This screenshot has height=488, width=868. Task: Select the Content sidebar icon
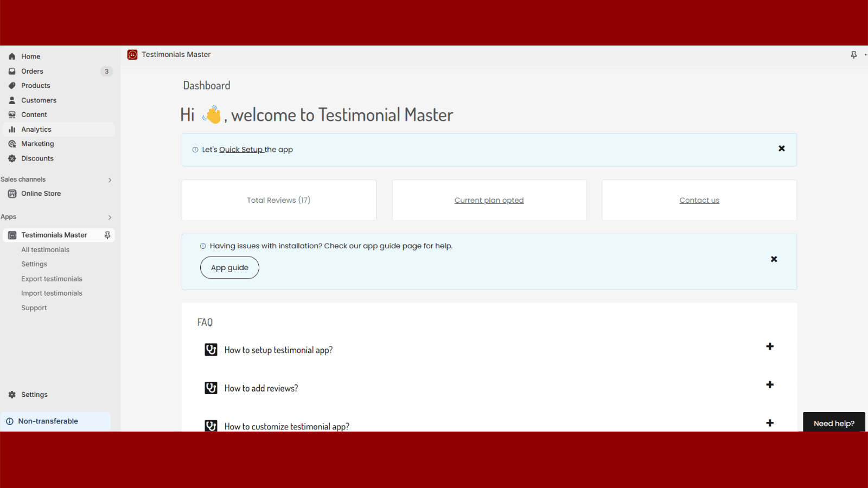coord(12,114)
